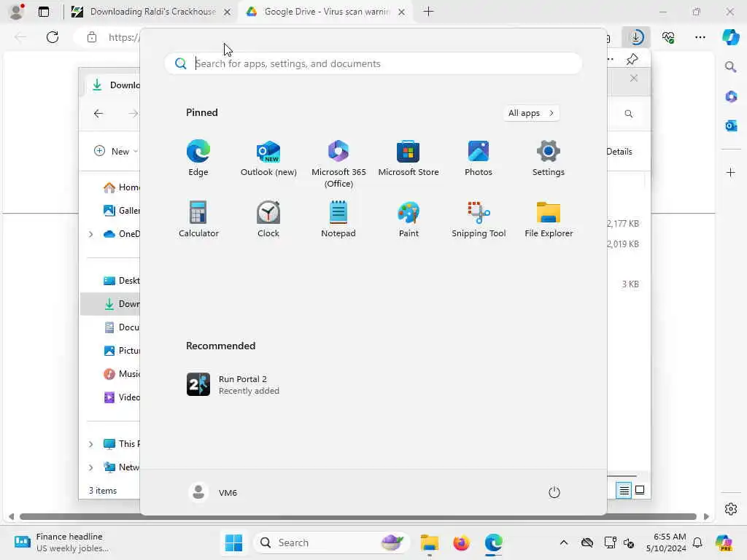
Task: Expand Network in File Explorer
Action: pos(90,467)
